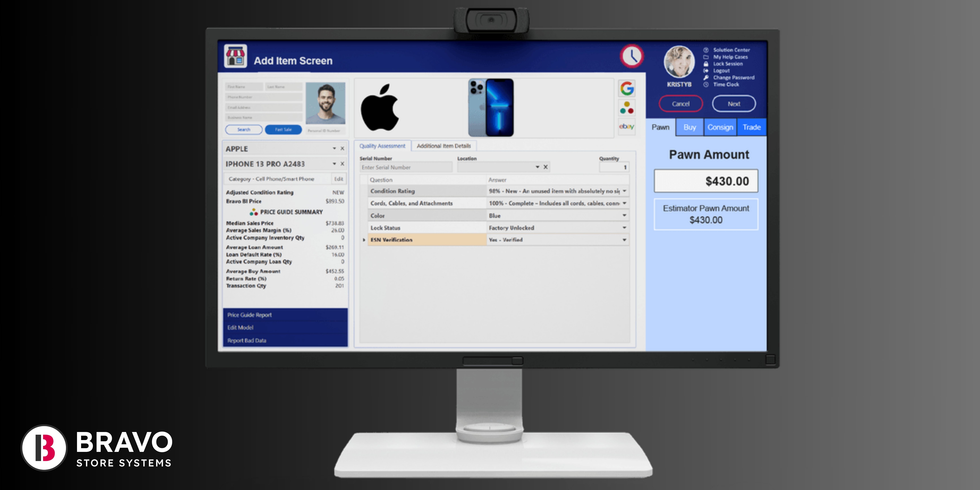Expand the Location dropdown
The image size is (980, 490).
point(537,167)
